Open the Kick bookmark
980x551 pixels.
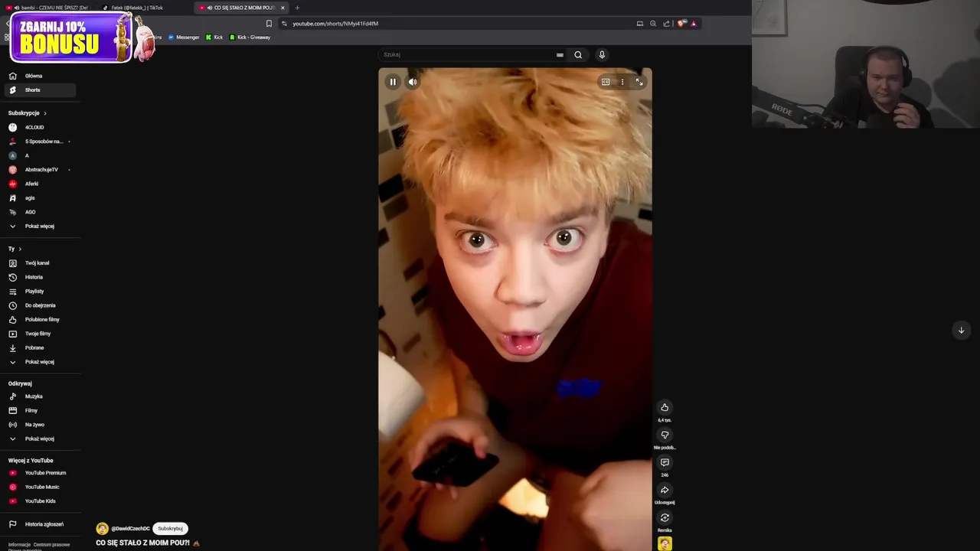click(214, 37)
